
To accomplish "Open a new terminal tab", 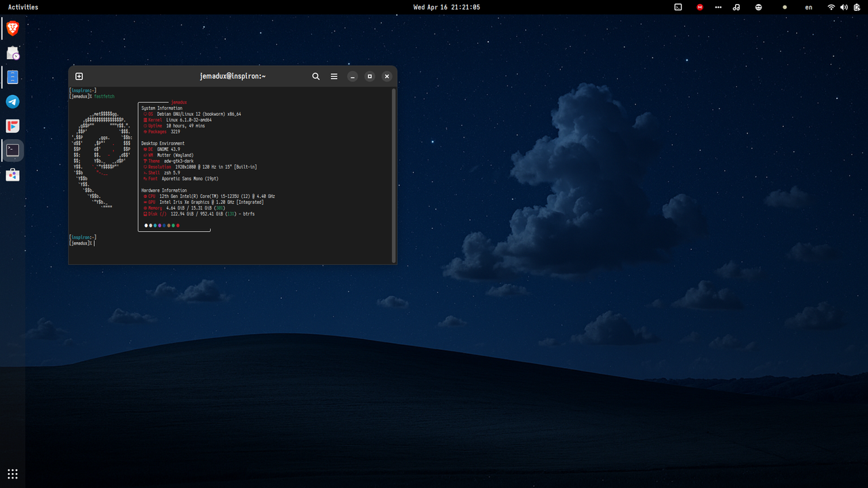I will click(79, 77).
